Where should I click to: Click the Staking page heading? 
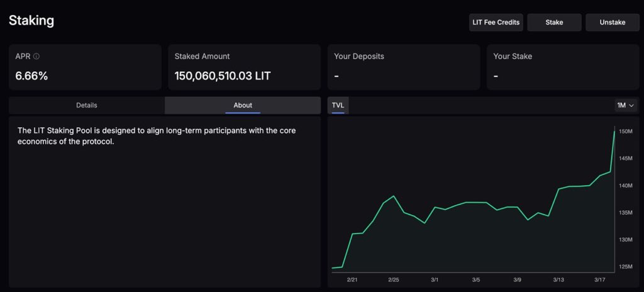[x=31, y=21]
